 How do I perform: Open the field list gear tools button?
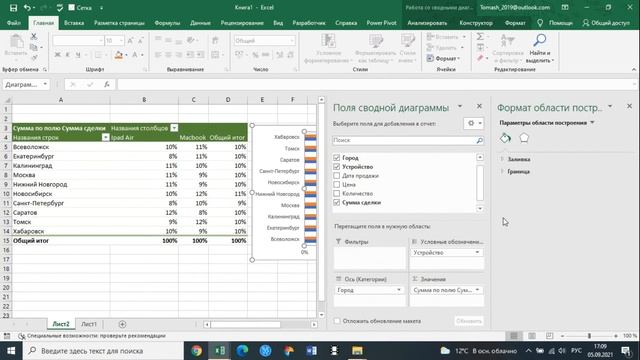(x=474, y=123)
